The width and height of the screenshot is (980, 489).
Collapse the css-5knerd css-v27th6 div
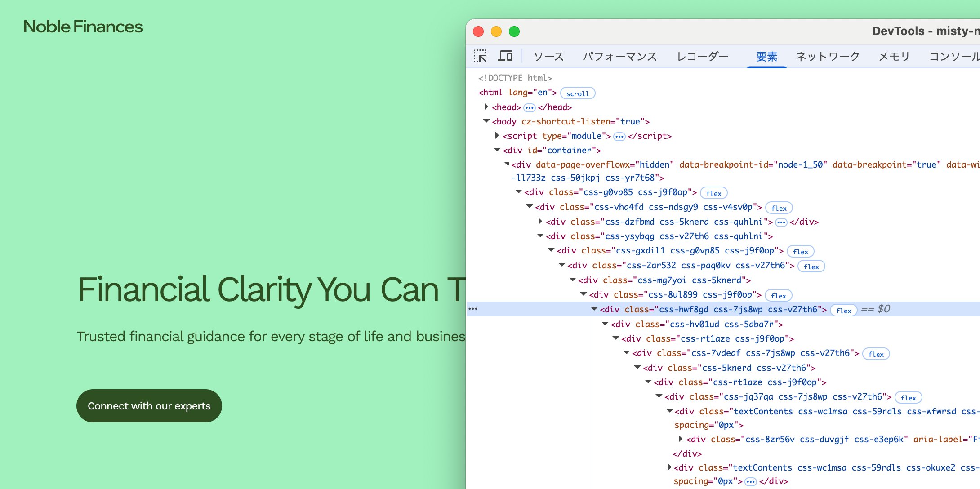(637, 368)
